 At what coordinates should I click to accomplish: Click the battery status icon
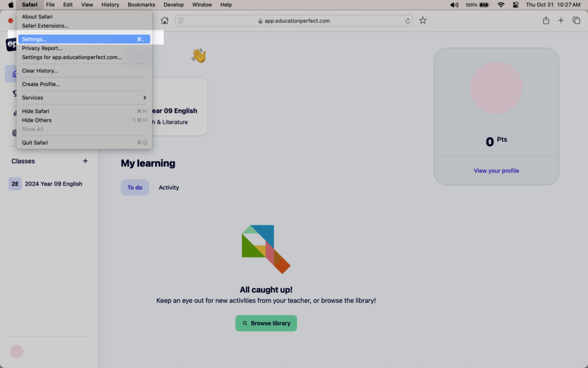click(484, 5)
